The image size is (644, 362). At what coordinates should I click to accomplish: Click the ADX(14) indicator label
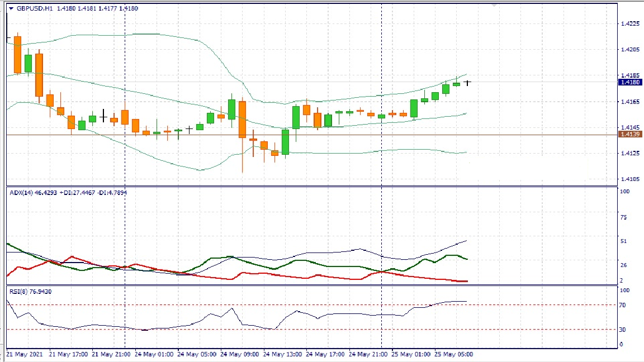(23, 192)
